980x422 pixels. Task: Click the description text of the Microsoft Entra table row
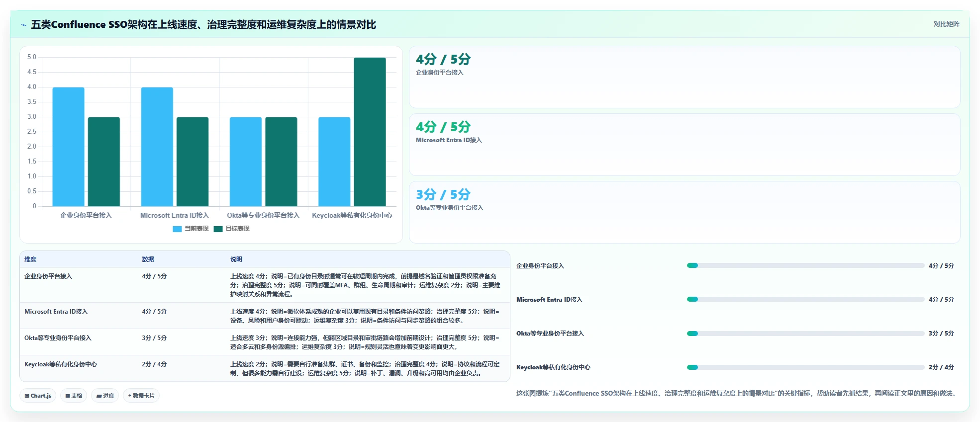coord(365,316)
